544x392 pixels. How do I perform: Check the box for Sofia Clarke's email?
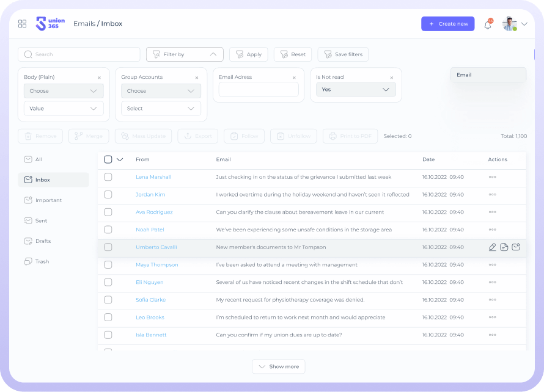click(x=108, y=300)
